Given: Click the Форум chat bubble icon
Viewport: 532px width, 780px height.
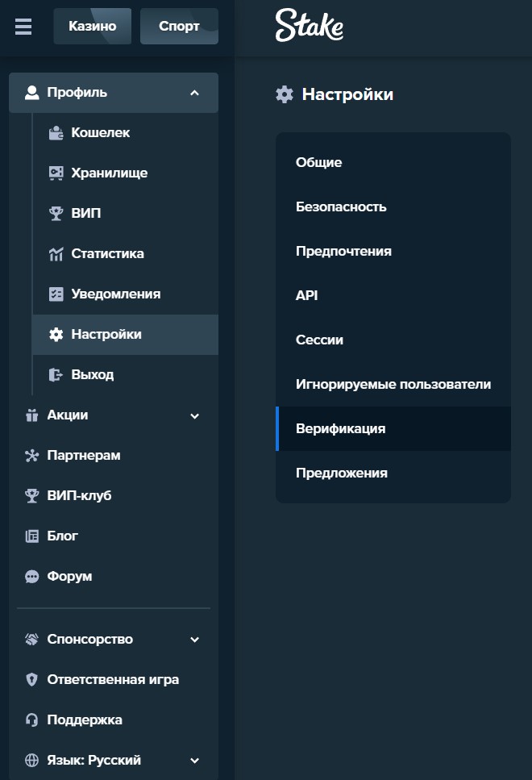Looking at the screenshot, I should [x=31, y=576].
